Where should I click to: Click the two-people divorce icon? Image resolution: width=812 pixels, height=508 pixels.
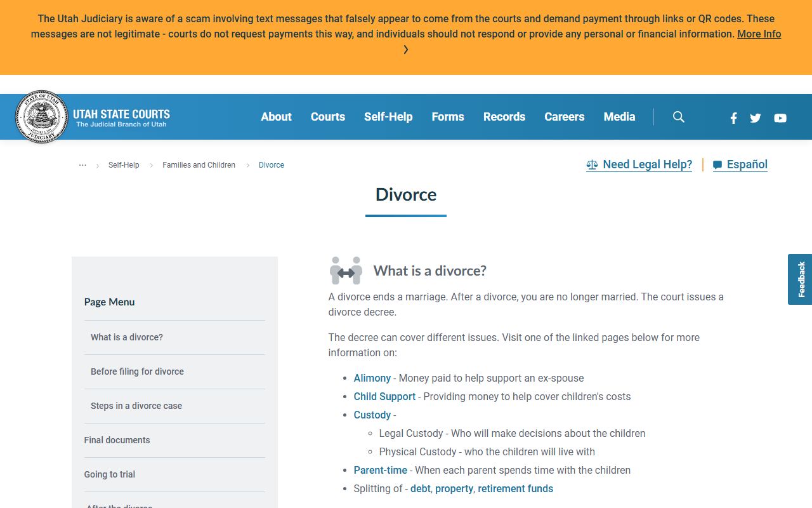pyautogui.click(x=346, y=271)
